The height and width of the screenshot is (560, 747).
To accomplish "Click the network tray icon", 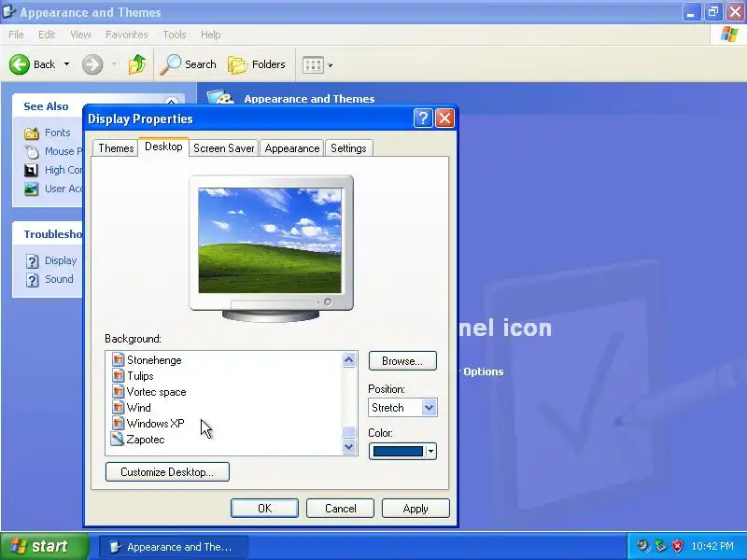I will click(660, 545).
